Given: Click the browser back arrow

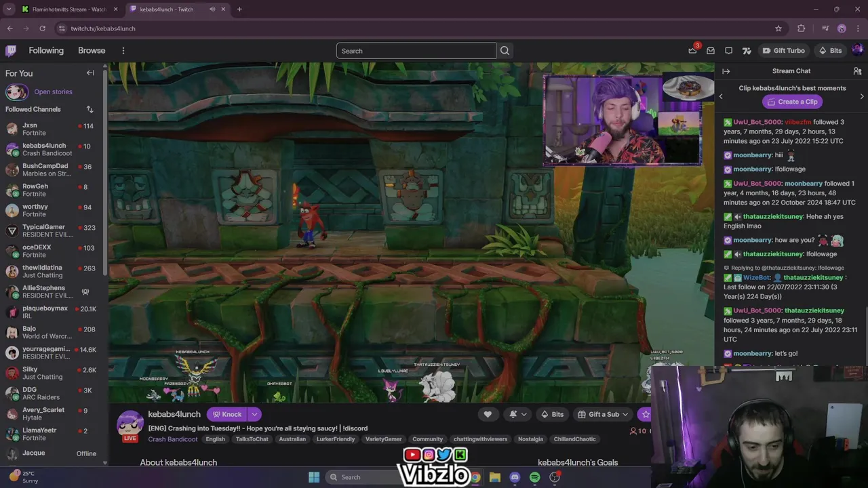Looking at the screenshot, I should 9,28.
